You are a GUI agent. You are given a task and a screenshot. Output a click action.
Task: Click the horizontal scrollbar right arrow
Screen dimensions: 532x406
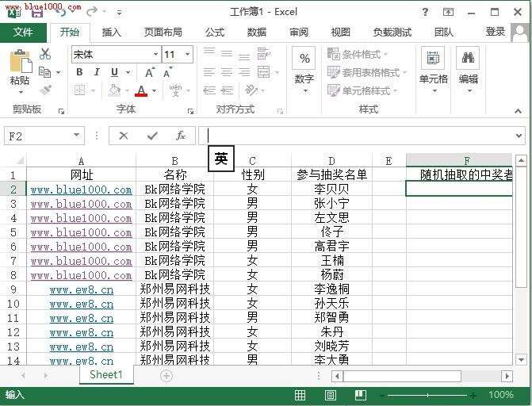pos(507,376)
